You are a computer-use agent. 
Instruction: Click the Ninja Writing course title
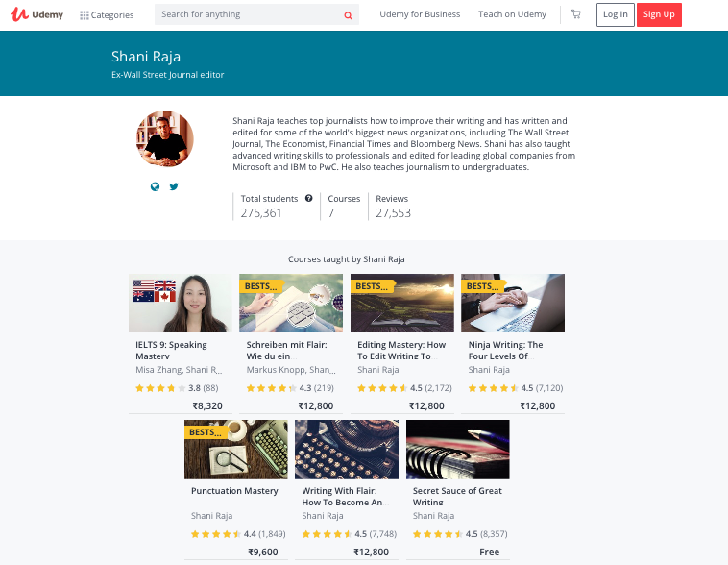[505, 351]
